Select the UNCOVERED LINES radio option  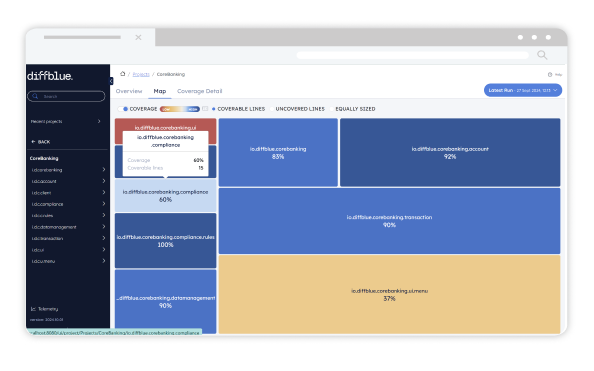click(272, 109)
